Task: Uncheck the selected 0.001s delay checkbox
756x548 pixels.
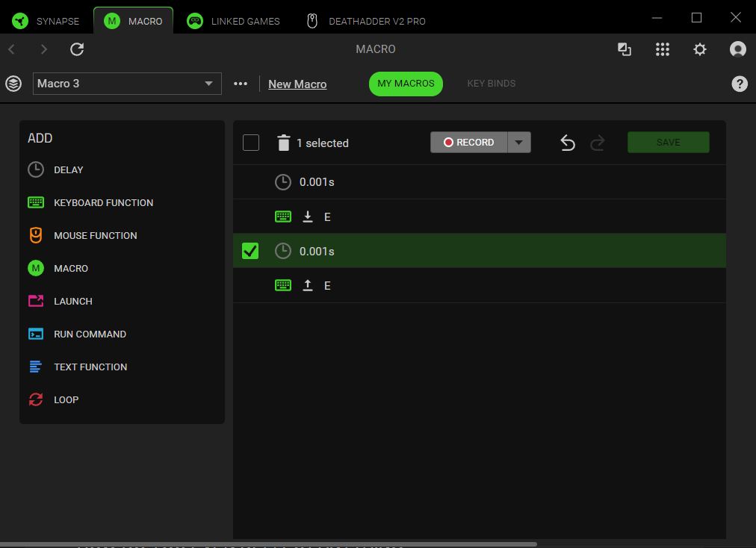Action: pyautogui.click(x=250, y=251)
